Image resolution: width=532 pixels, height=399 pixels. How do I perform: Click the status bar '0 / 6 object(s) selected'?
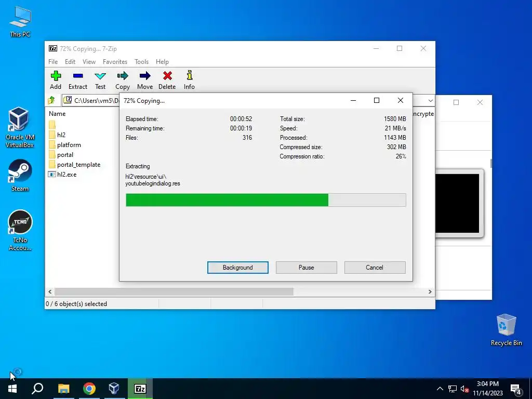[x=76, y=303]
